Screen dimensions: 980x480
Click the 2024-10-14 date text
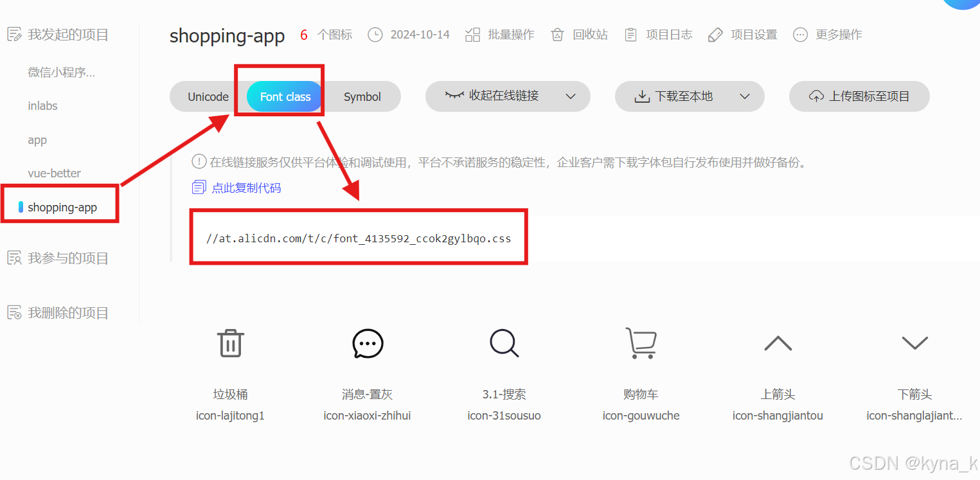(x=420, y=35)
